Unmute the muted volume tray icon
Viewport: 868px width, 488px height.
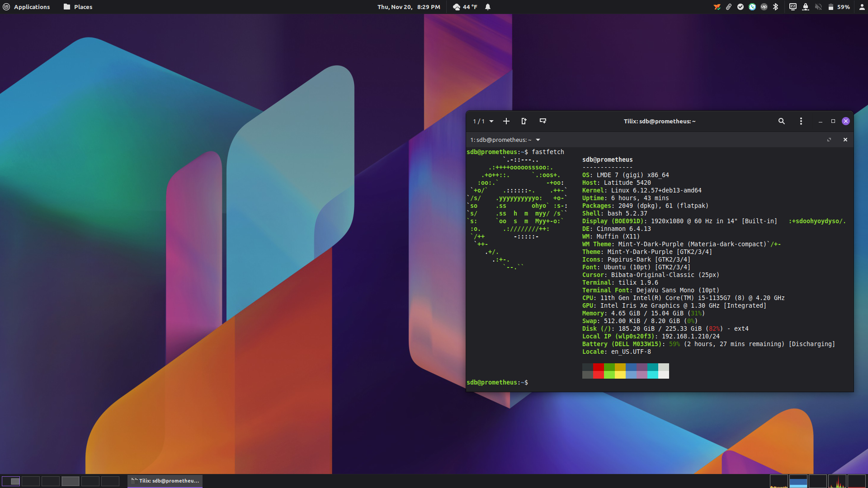(x=819, y=7)
